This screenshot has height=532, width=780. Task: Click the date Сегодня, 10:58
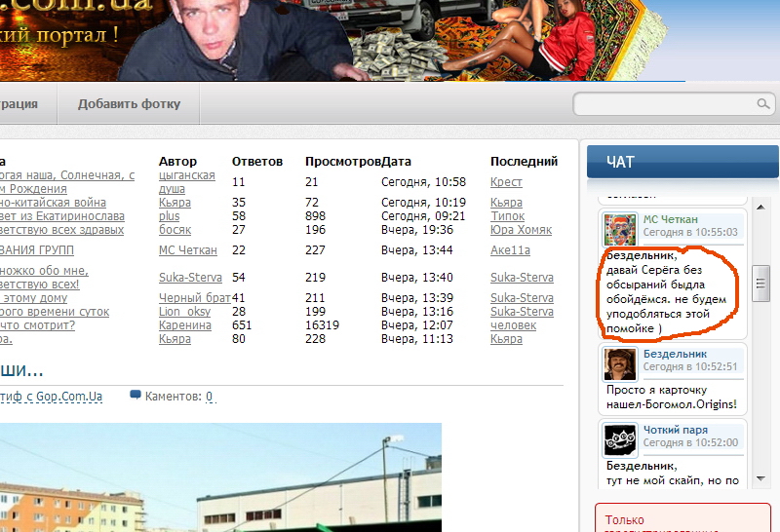click(x=424, y=182)
